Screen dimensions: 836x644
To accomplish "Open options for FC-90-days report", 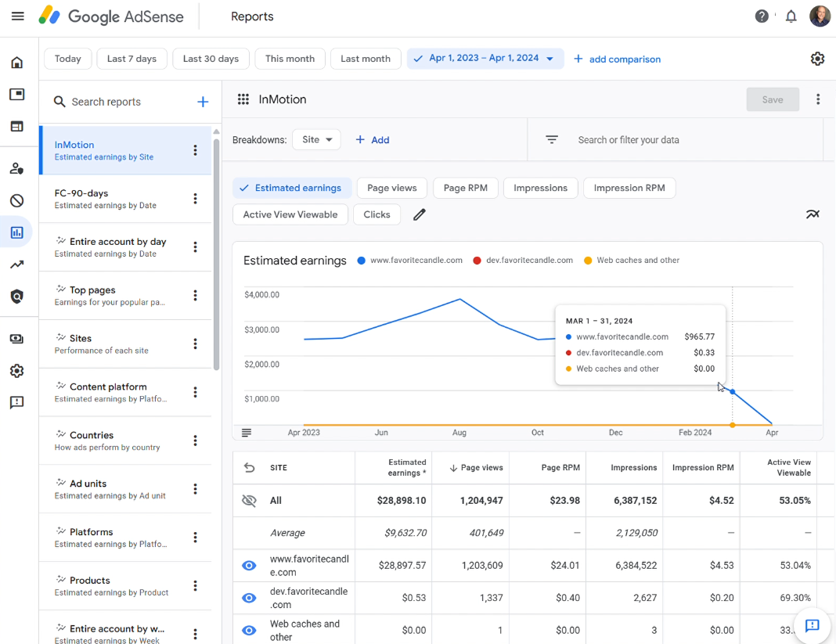I will click(x=195, y=198).
